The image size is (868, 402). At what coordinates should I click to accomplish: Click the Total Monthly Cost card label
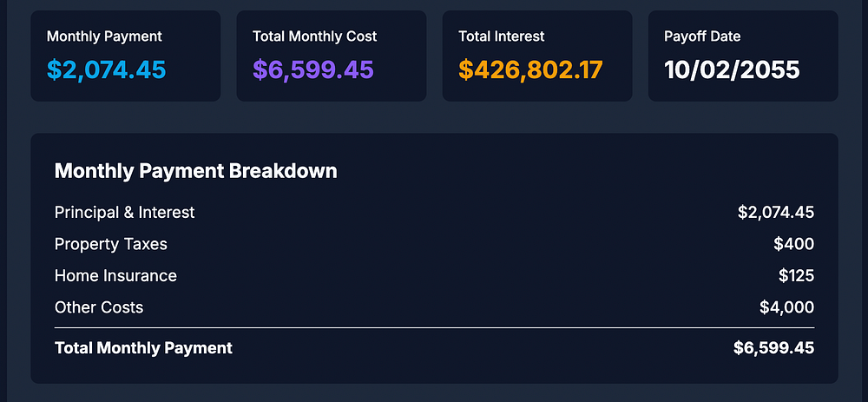click(x=314, y=36)
